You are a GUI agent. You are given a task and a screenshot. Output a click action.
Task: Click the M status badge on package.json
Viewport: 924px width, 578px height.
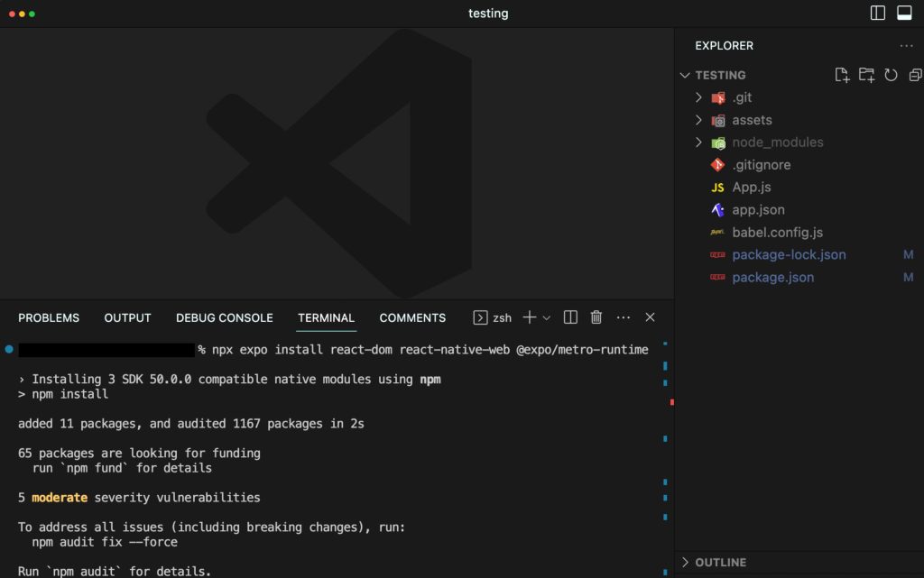coord(908,277)
